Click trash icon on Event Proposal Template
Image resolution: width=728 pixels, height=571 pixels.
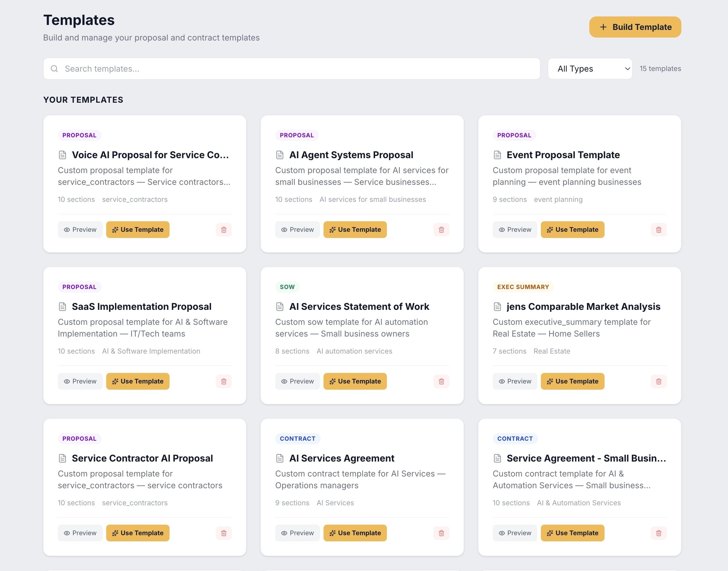click(658, 230)
